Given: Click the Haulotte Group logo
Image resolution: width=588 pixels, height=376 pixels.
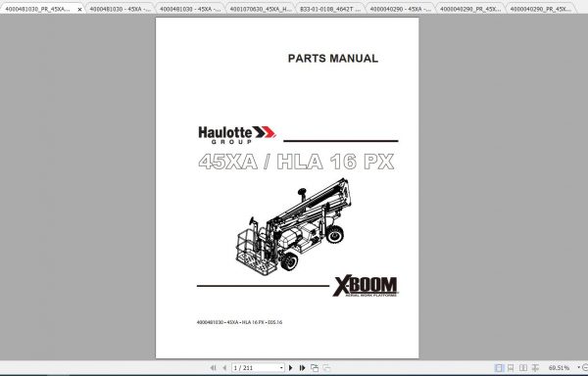Looking at the screenshot, I should (237, 135).
